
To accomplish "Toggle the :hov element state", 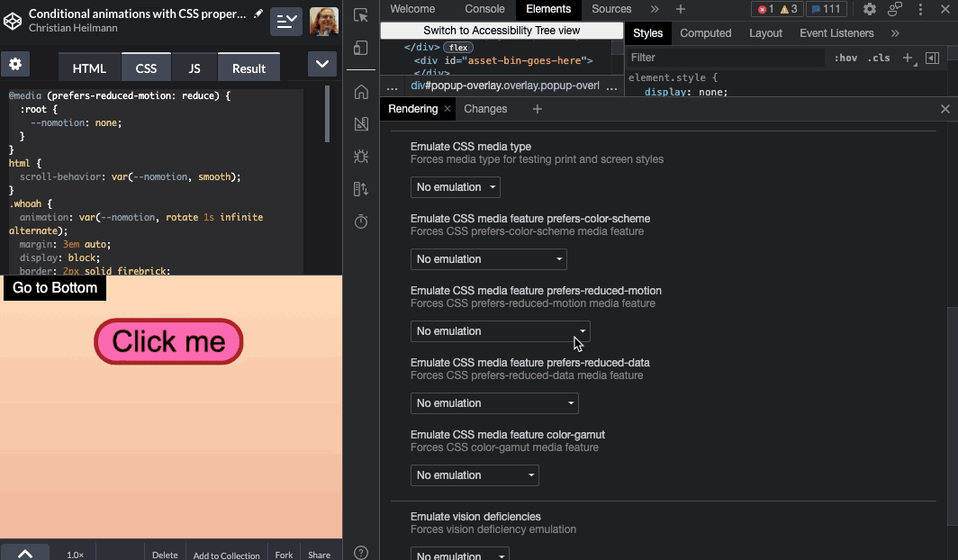I will pyautogui.click(x=845, y=58).
